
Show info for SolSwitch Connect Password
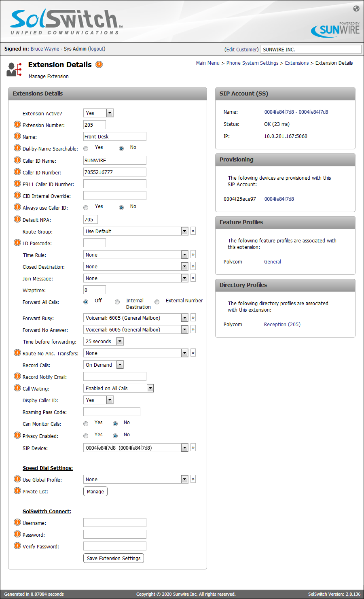pos(17,534)
